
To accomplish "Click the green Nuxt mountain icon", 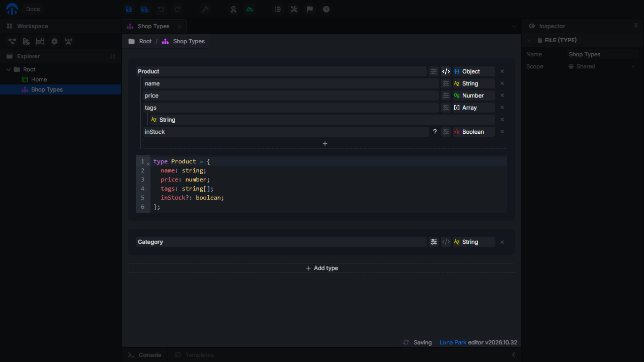I will [x=250, y=9].
